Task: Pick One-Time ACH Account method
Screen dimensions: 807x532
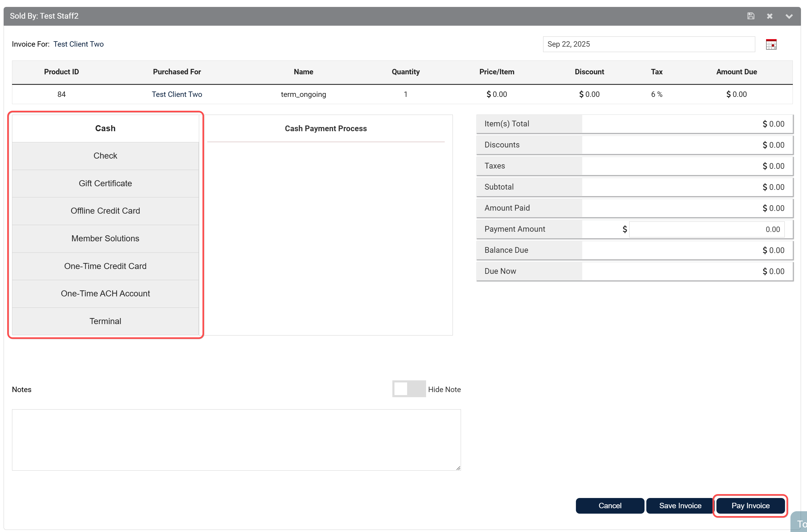Action: tap(105, 293)
